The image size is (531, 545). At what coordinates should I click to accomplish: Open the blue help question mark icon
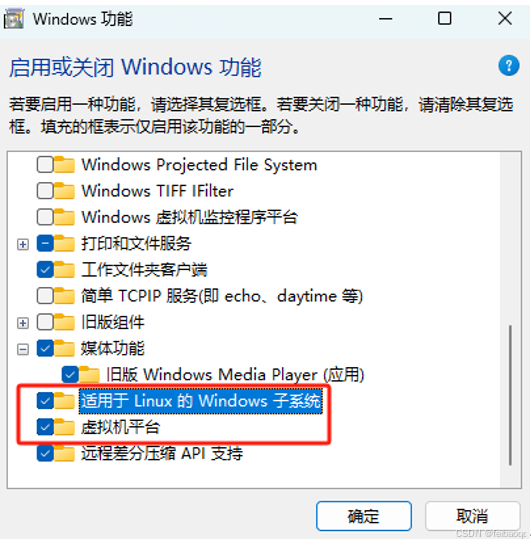[508, 65]
